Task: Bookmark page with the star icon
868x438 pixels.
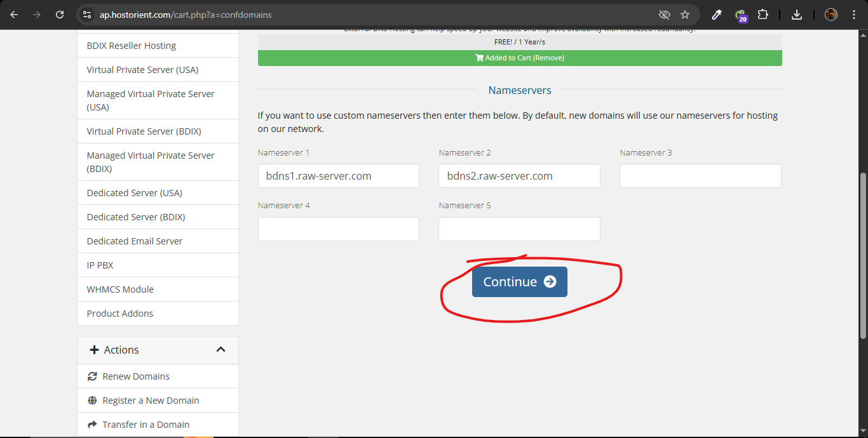Action: pos(685,15)
